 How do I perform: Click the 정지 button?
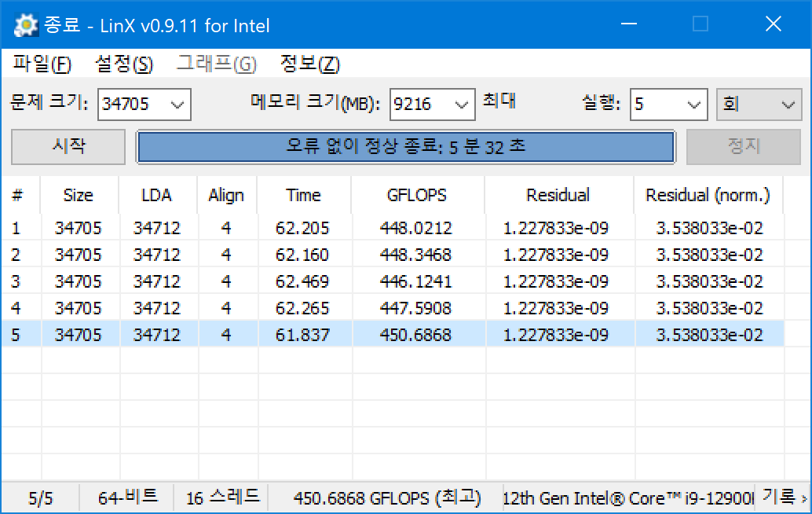743,147
